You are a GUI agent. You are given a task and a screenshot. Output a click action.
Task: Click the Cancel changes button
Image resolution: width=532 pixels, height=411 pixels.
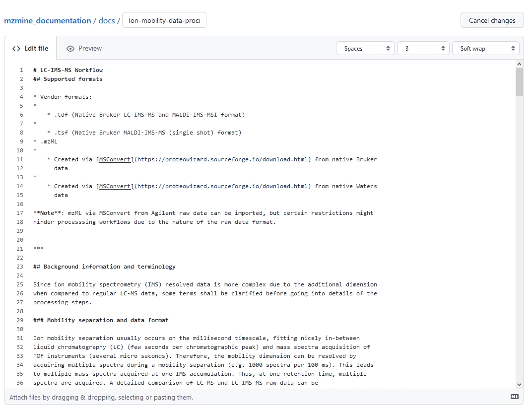(492, 20)
